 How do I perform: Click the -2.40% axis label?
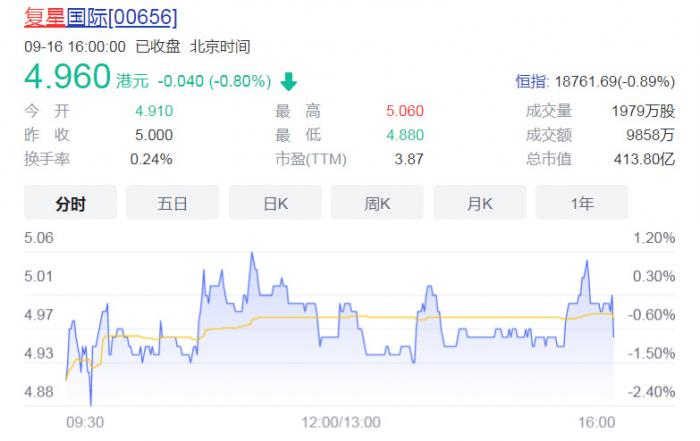point(651,392)
